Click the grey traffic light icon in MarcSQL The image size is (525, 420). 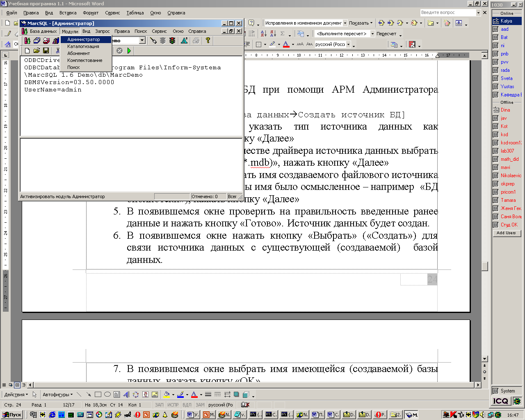(163, 40)
